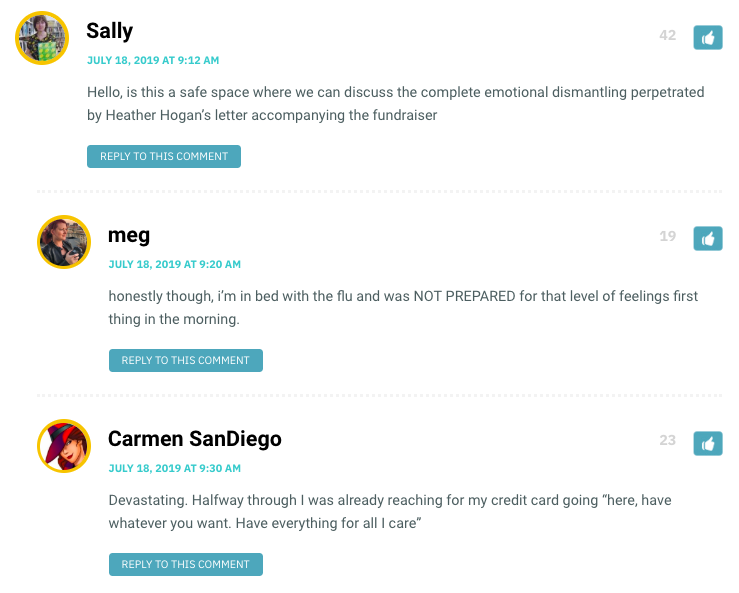Click Reply to This Comment under Sally
This screenshot has height=593, width=739.
[x=164, y=156]
